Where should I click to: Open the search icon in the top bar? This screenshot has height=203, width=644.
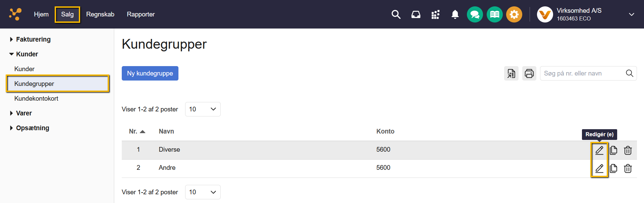(396, 14)
